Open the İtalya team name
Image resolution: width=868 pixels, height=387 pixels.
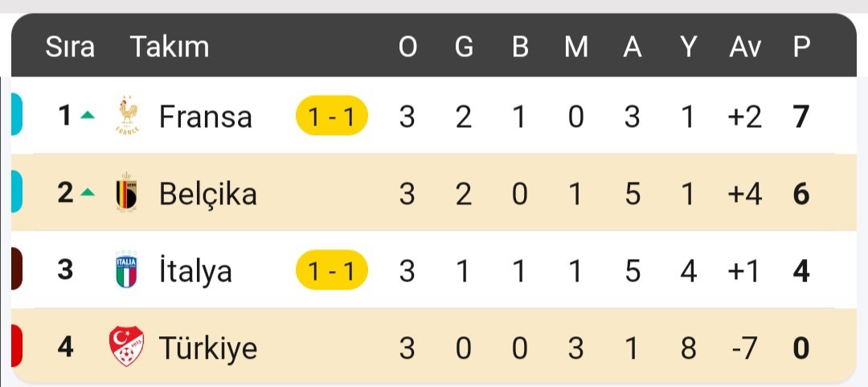(x=195, y=271)
